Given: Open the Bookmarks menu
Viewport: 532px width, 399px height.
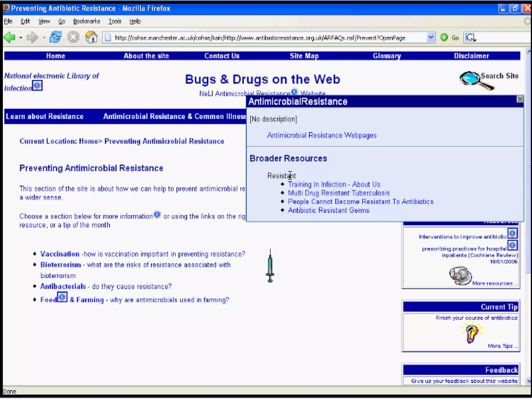Looking at the screenshot, I should point(87,21).
